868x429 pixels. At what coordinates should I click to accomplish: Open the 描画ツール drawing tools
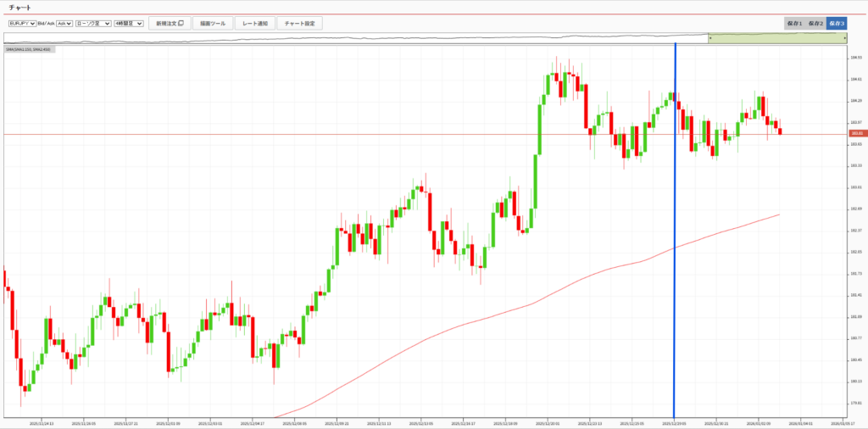[x=212, y=24]
